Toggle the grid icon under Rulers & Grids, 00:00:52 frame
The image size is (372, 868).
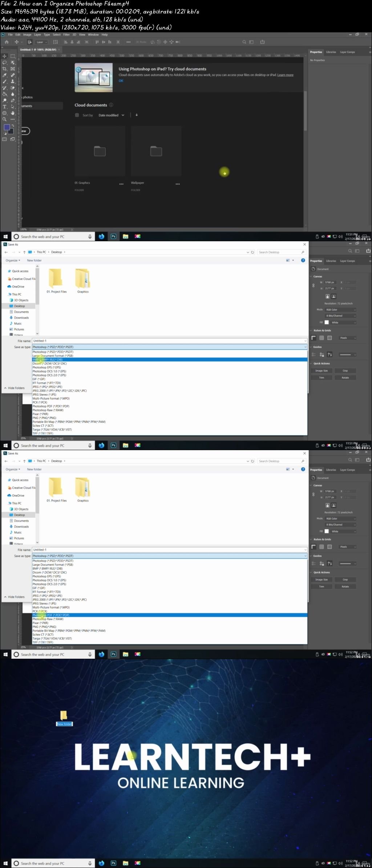[322, 338]
